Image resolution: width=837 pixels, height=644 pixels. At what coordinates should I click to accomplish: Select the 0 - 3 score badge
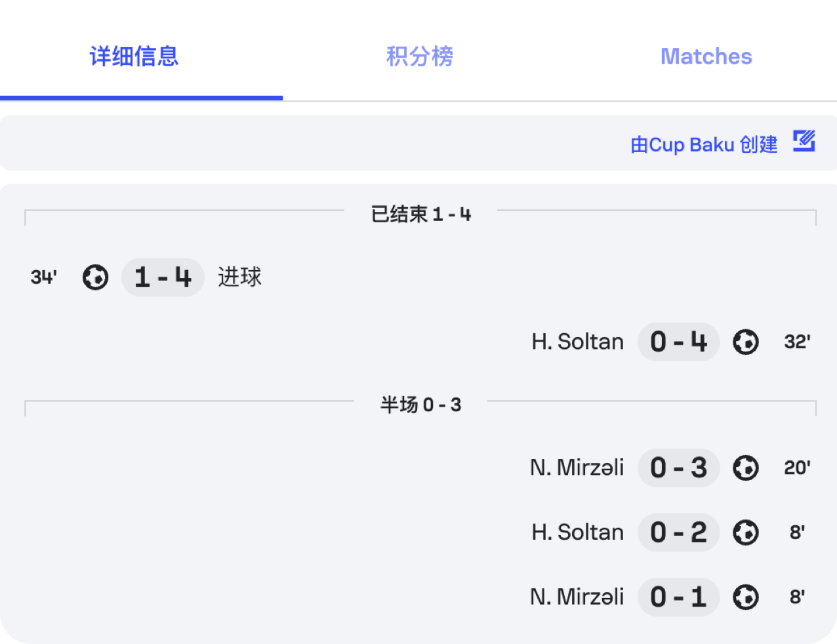coord(678,468)
